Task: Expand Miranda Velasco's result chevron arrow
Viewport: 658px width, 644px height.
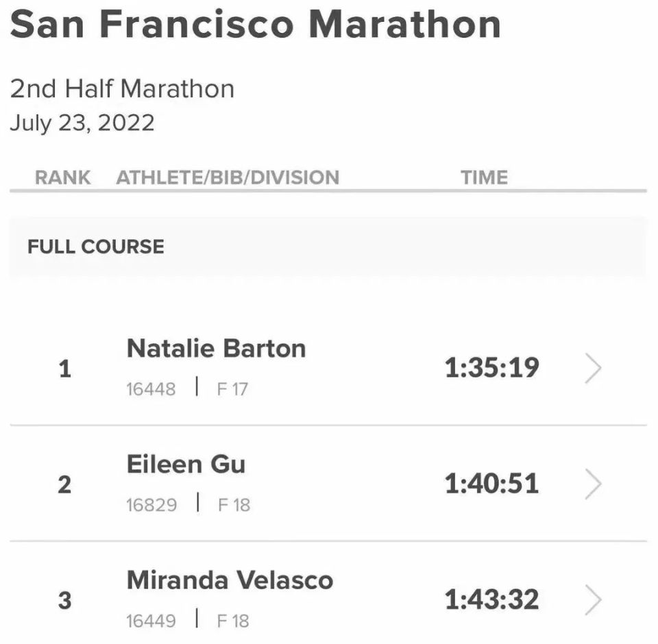Action: click(594, 601)
